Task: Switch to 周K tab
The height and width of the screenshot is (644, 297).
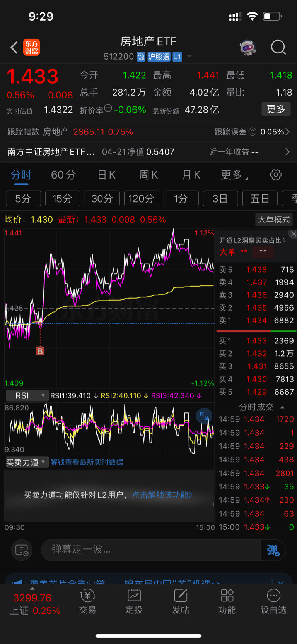Action: click(x=148, y=175)
